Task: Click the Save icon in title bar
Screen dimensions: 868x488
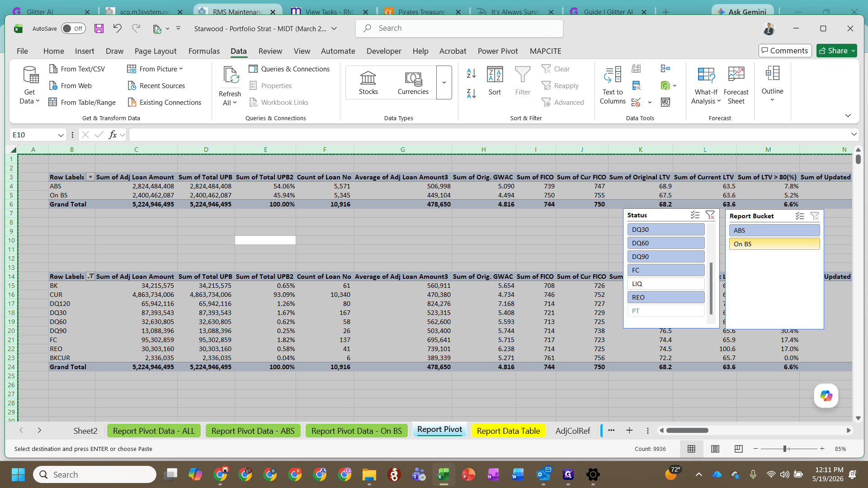Action: [x=99, y=28]
